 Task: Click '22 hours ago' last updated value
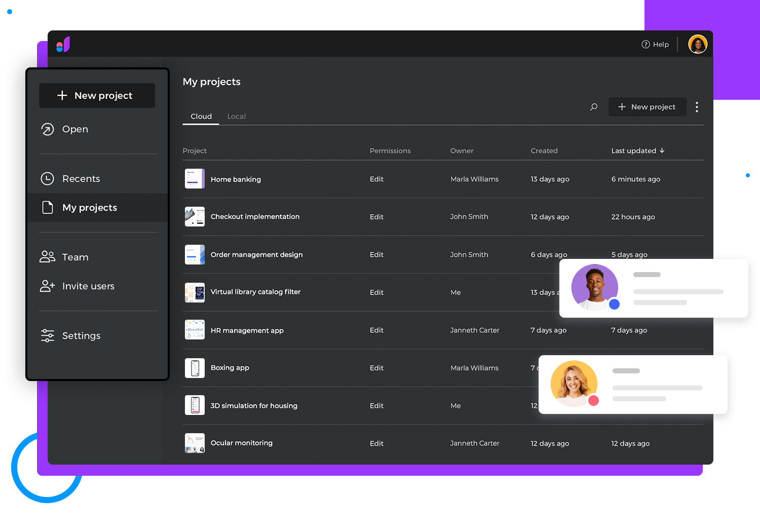point(633,217)
